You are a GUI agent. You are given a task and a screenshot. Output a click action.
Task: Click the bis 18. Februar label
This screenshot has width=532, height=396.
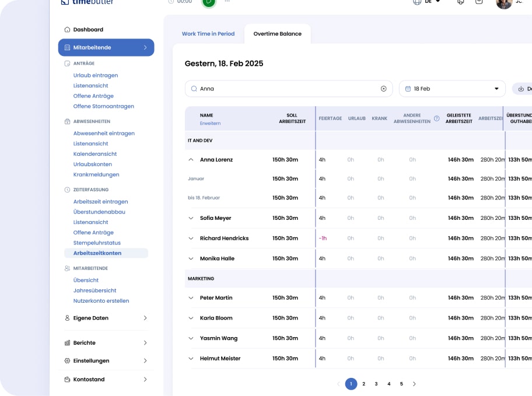(x=204, y=198)
